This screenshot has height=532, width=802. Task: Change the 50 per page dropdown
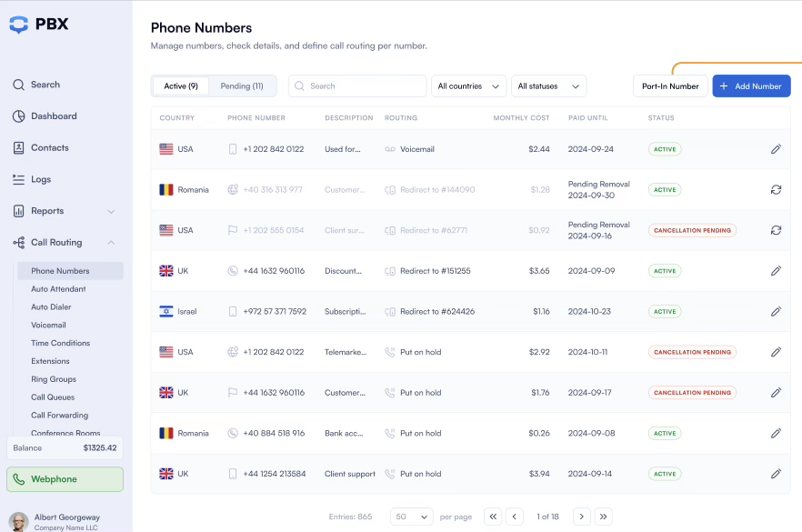coord(411,517)
